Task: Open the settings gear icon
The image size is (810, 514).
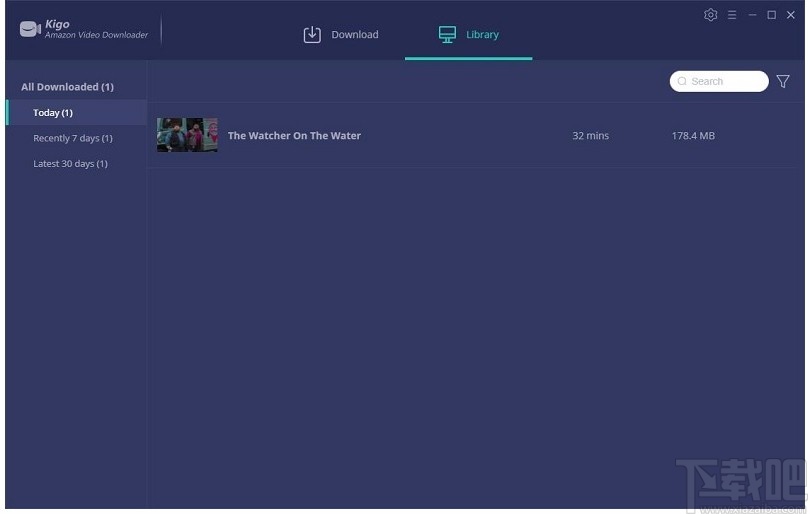Action: pos(710,15)
